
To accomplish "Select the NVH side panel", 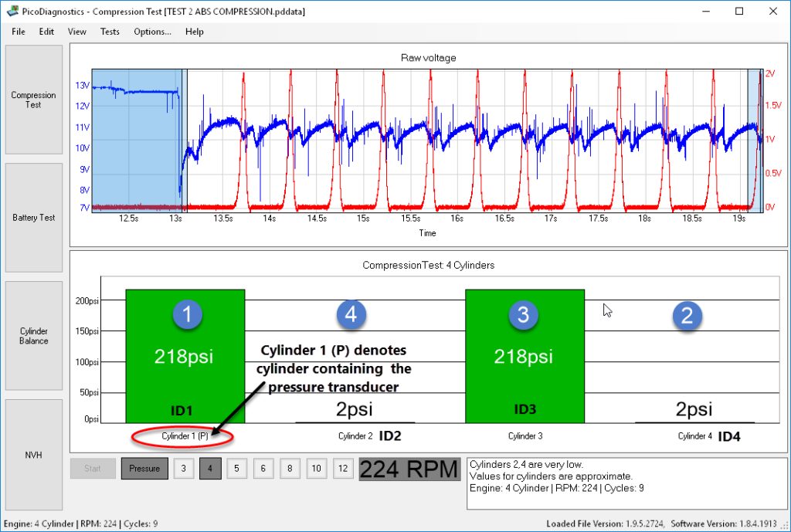I will tap(34, 455).
